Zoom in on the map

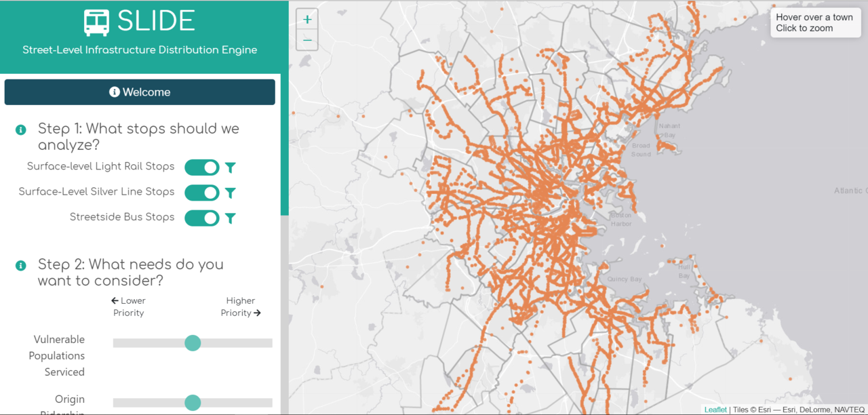[307, 20]
